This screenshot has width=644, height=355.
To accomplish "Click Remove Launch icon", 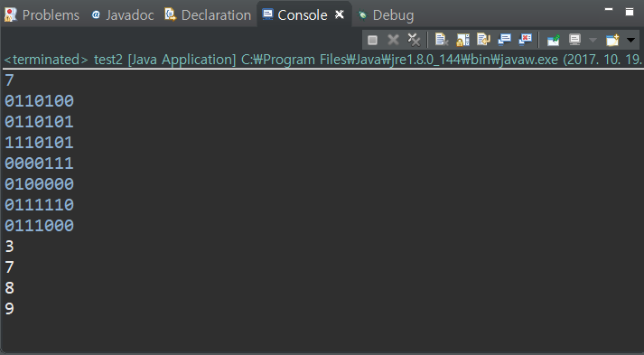I will click(x=393, y=40).
